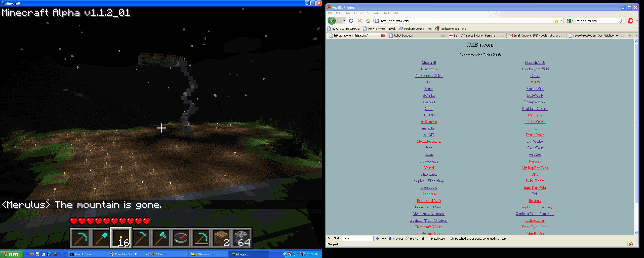Select the first-slot diamond pickaxe in hotbar
Viewport: 644px width, 258px height.
pyautogui.click(x=80, y=238)
